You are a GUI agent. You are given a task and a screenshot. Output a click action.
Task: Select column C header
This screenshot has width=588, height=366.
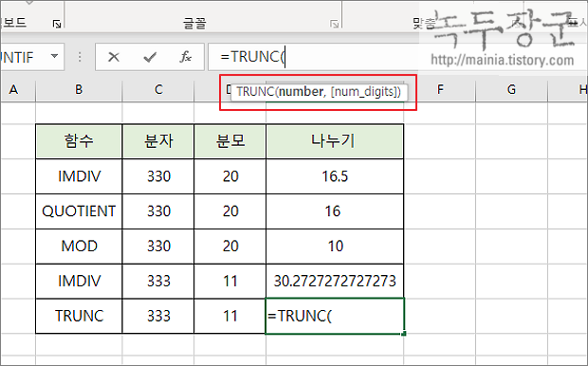(158, 90)
